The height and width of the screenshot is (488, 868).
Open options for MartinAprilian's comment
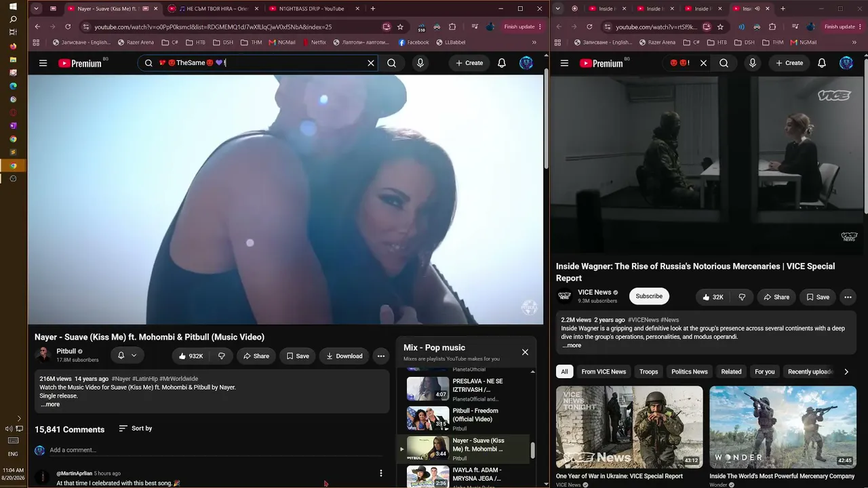tap(381, 473)
